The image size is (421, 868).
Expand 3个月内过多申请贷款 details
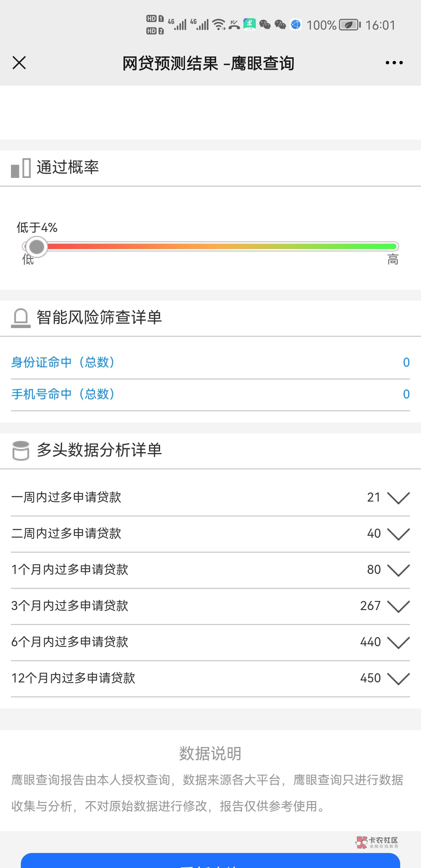(398, 606)
